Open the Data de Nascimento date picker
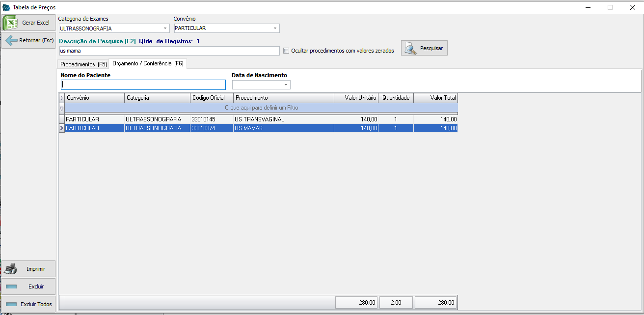The image size is (644, 315). (286, 85)
